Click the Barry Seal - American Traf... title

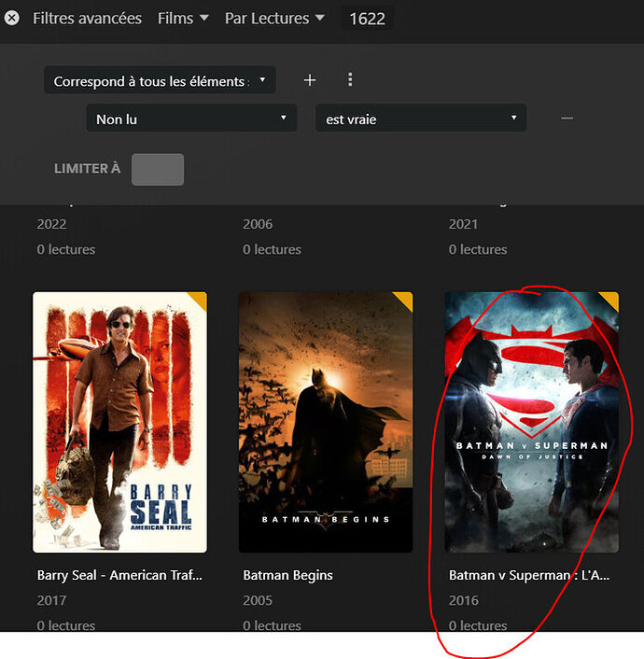[x=119, y=575]
